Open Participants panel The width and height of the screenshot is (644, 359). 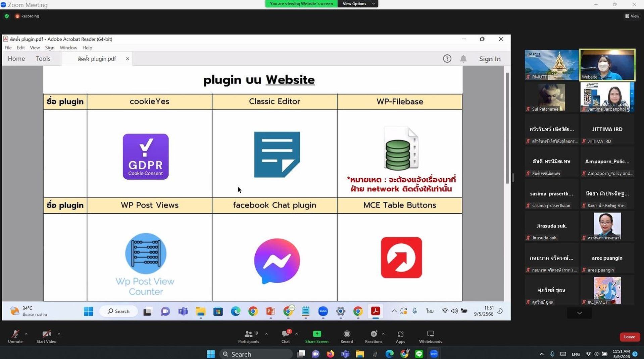click(249, 336)
